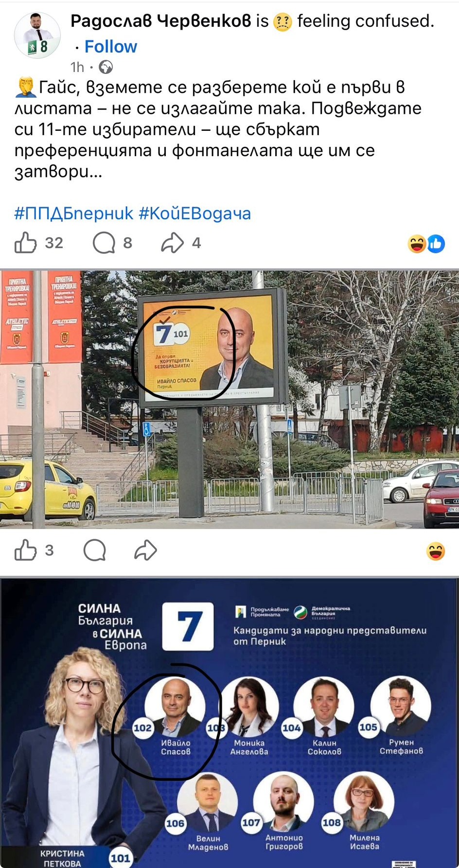Screen dimensions: 459x868
Task: Open Радослав Червенков profile picture
Action: (x=37, y=35)
